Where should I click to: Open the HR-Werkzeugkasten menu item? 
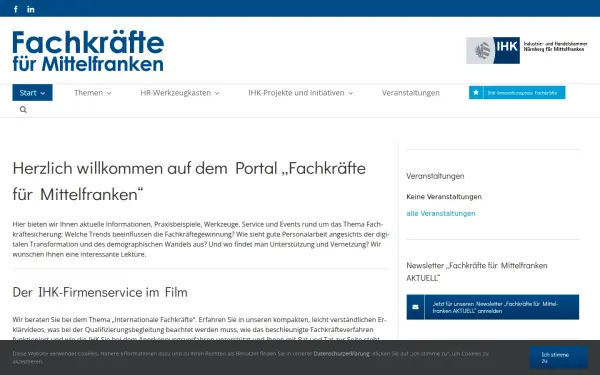(180, 93)
